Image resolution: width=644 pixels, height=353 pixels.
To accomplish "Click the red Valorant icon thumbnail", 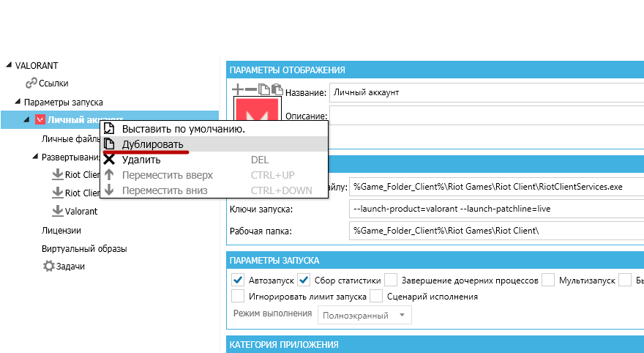I will click(258, 109).
